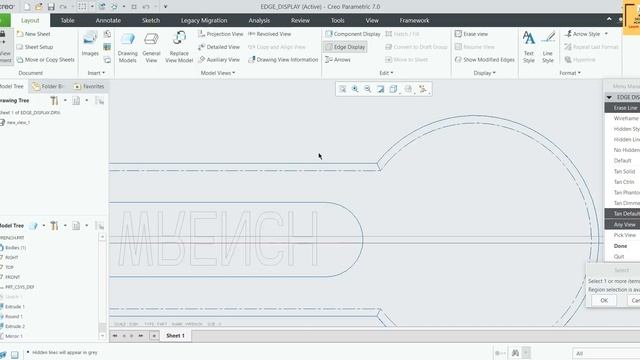Click the New Sheet button
The image size is (640, 360).
click(33, 34)
